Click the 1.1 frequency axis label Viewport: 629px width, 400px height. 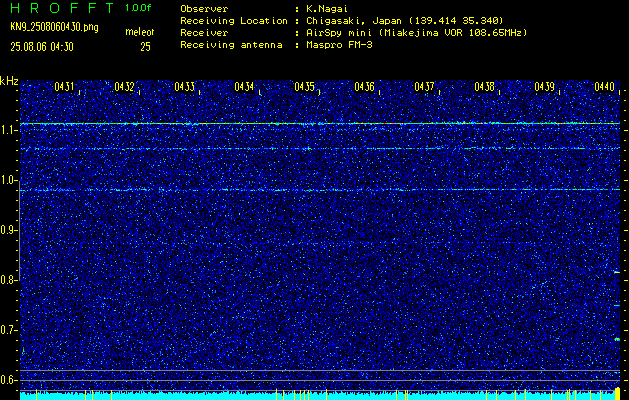(x=9, y=130)
